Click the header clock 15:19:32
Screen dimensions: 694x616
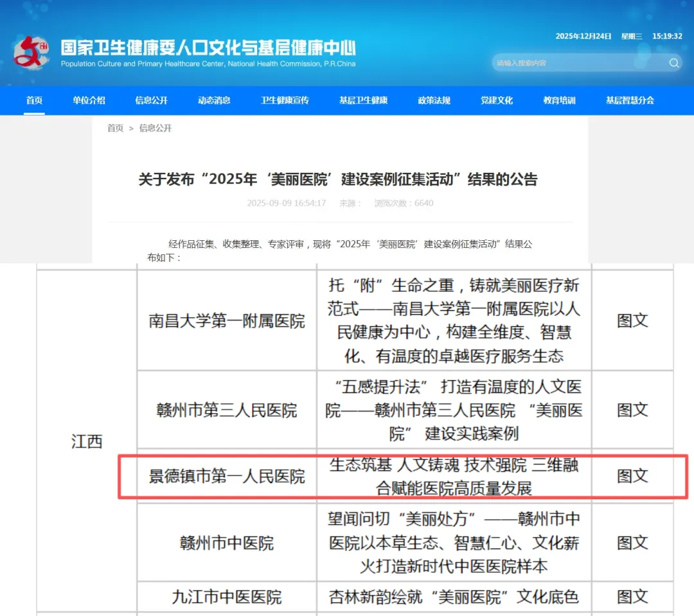click(667, 36)
